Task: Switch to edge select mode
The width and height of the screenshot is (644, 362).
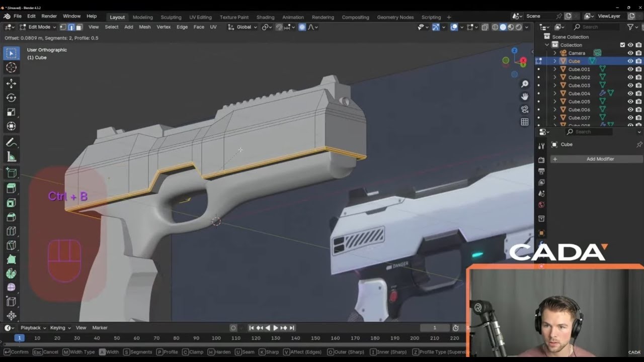Action: point(71,27)
